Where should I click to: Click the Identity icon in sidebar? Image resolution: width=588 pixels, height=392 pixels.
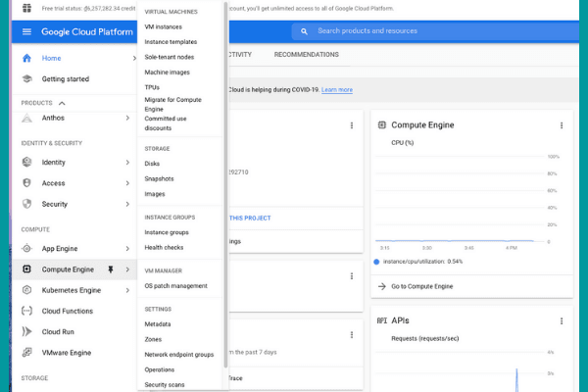pyautogui.click(x=26, y=162)
